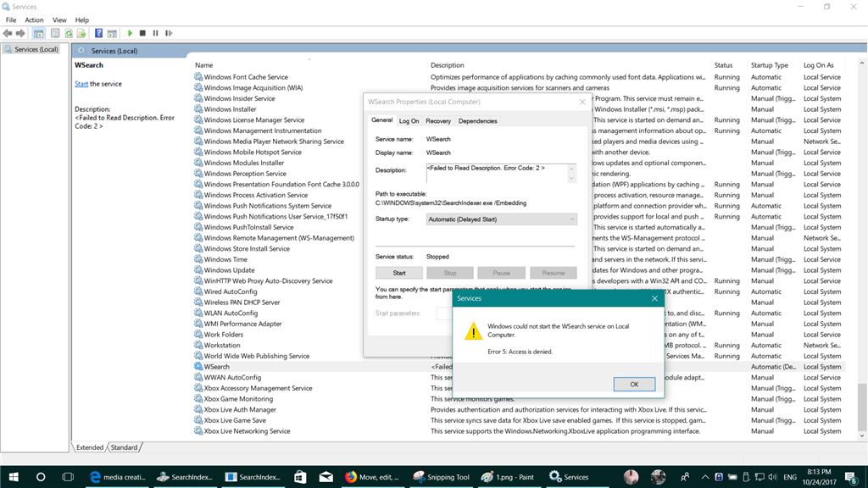868x488 pixels.
Task: Switch to the Snipping Tool taskbar window
Action: point(441,477)
